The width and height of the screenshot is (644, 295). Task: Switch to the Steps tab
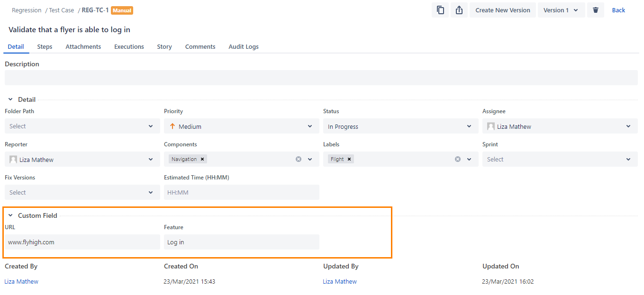coord(45,46)
